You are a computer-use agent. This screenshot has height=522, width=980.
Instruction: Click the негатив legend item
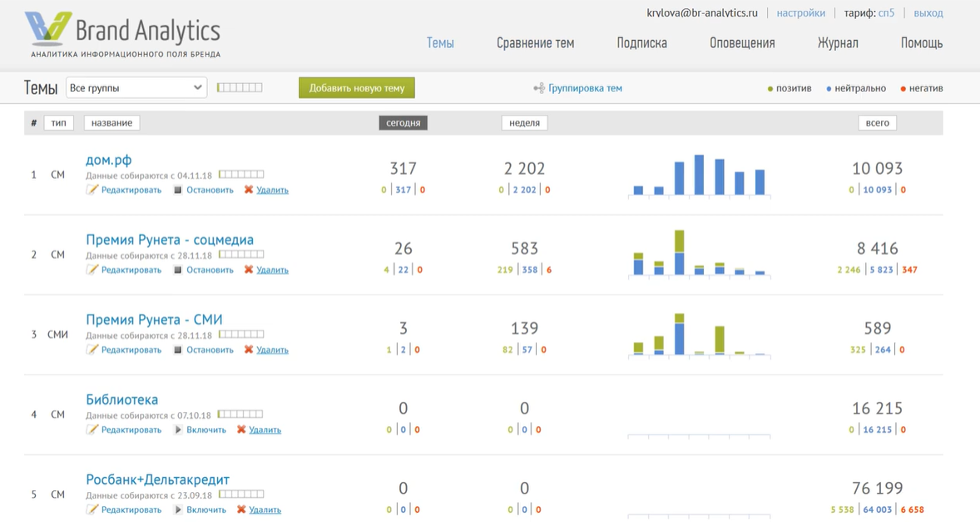click(x=921, y=88)
